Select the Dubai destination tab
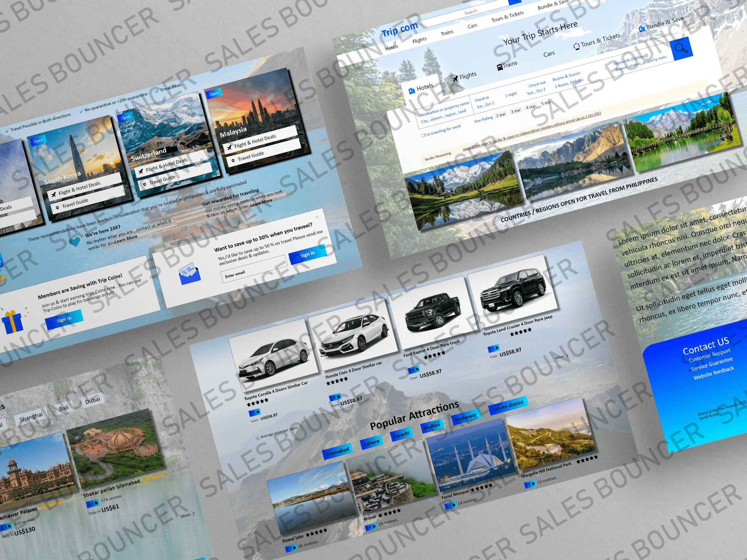The image size is (747, 560). click(x=93, y=400)
